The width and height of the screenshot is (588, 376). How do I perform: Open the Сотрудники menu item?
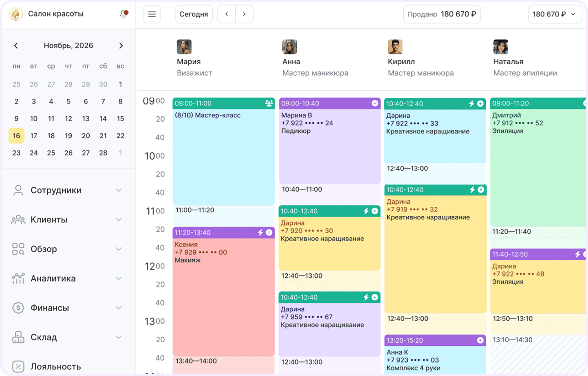[x=68, y=190]
